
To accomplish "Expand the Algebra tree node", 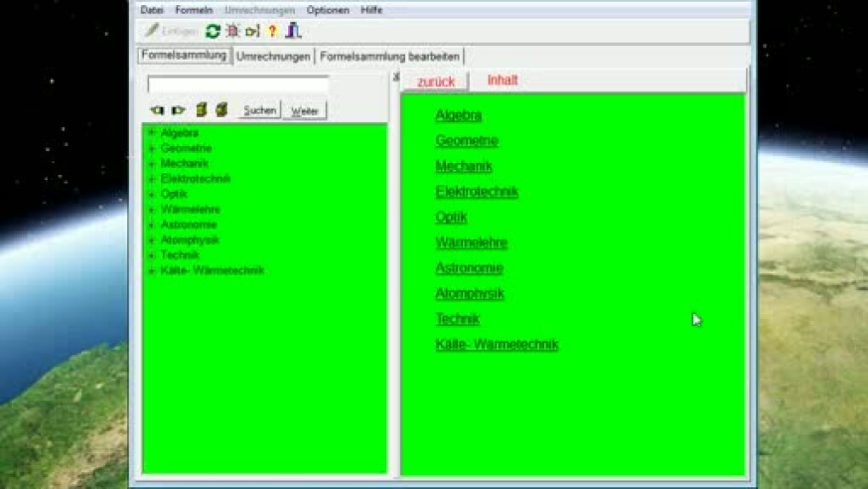I will tap(151, 133).
